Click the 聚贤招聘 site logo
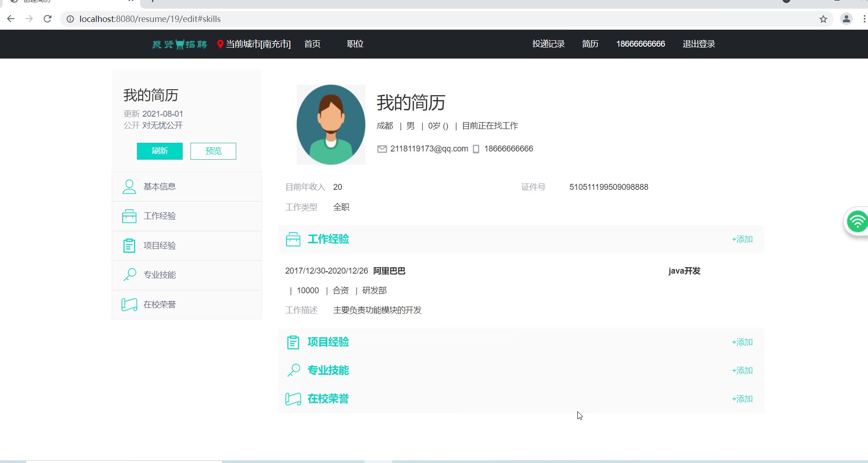The width and height of the screenshot is (868, 463). 179,44
